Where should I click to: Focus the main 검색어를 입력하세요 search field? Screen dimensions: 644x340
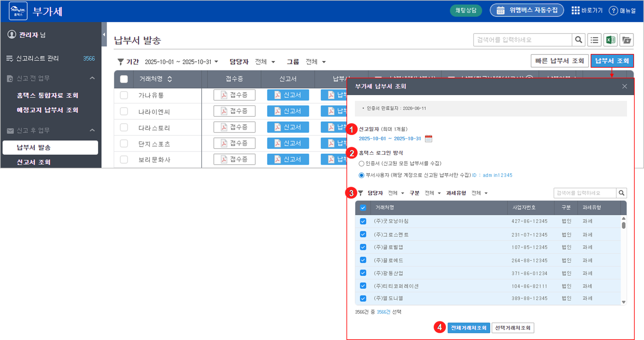tap(523, 40)
